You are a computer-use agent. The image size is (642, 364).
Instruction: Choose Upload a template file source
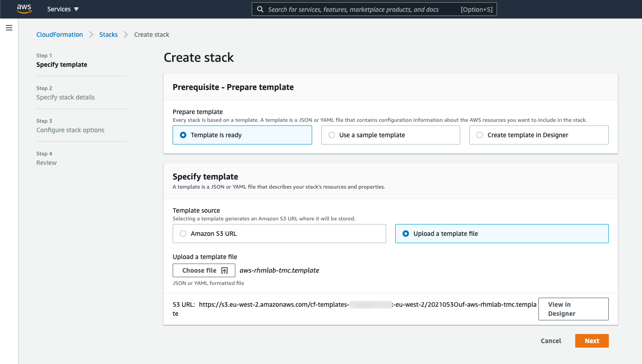coord(502,234)
